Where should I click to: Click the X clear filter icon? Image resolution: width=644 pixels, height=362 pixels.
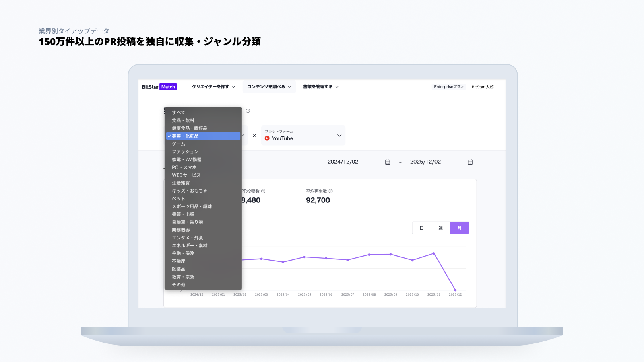point(254,136)
